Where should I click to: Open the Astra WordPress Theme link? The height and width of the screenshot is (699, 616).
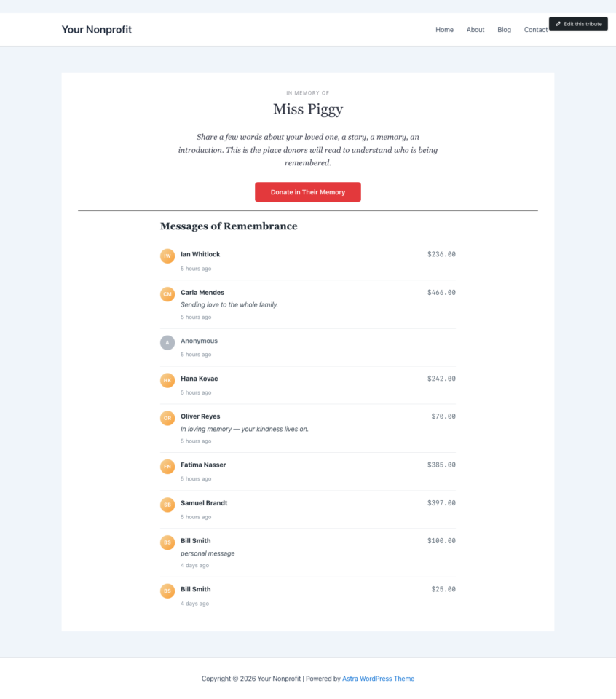point(378,679)
